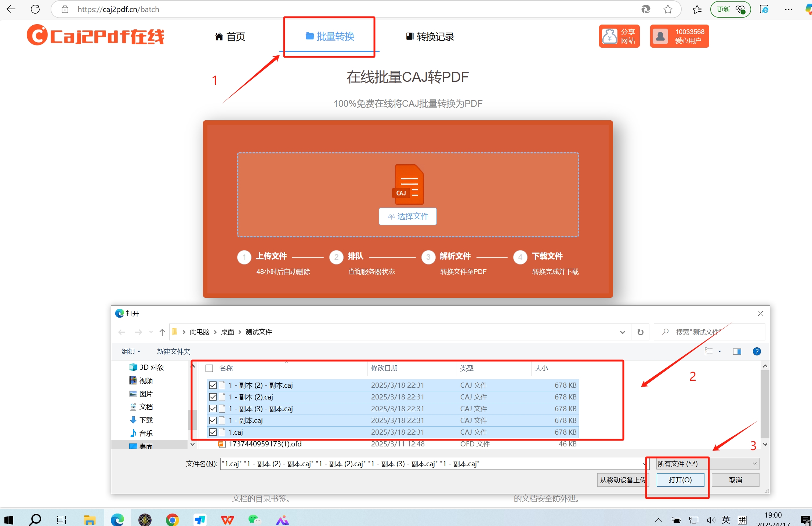Toggle the preview pane icon
Screen dimensions: 812x526
click(x=737, y=351)
